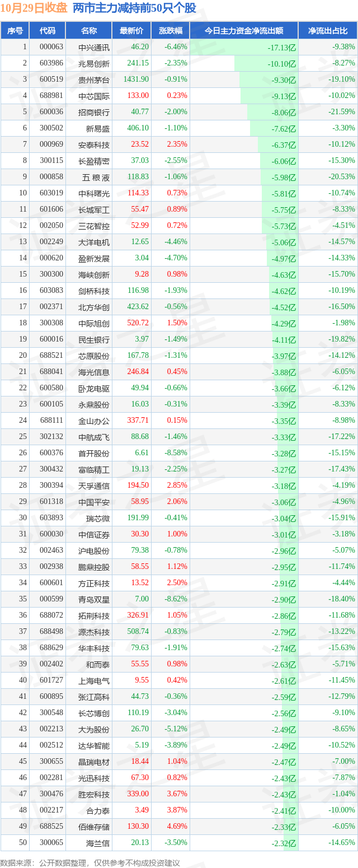358x868 pixels.
Task: Select the stock name 天孚通信
Action: coord(94,486)
